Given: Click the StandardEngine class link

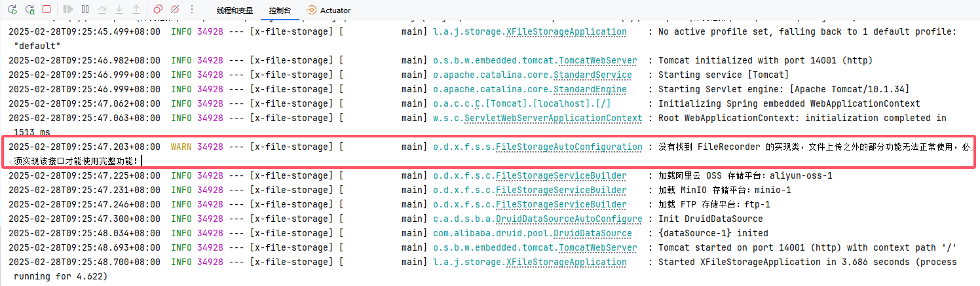Looking at the screenshot, I should point(590,90).
